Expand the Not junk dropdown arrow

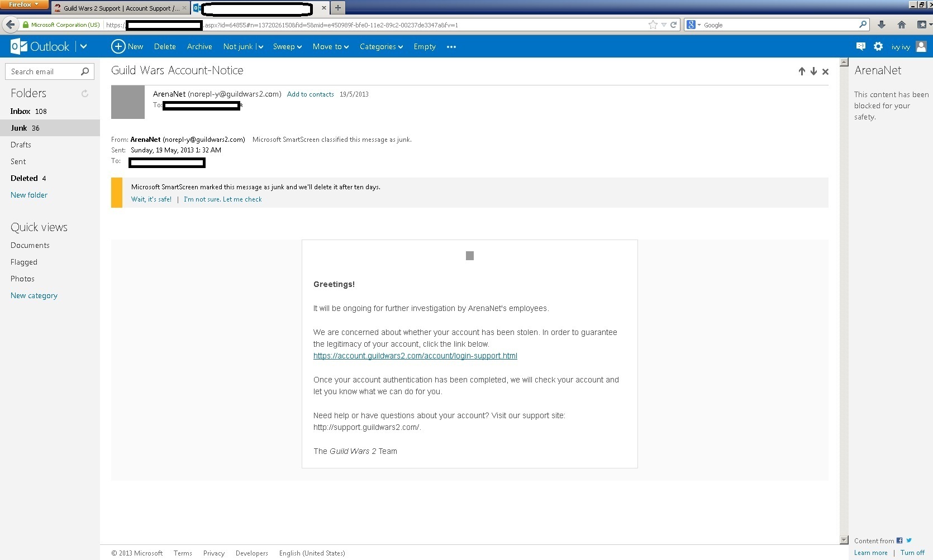tap(261, 47)
